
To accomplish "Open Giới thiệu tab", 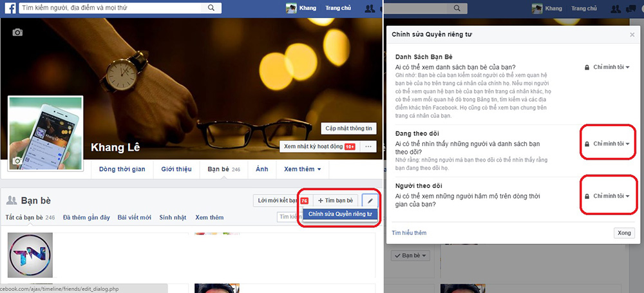I will pos(176,169).
